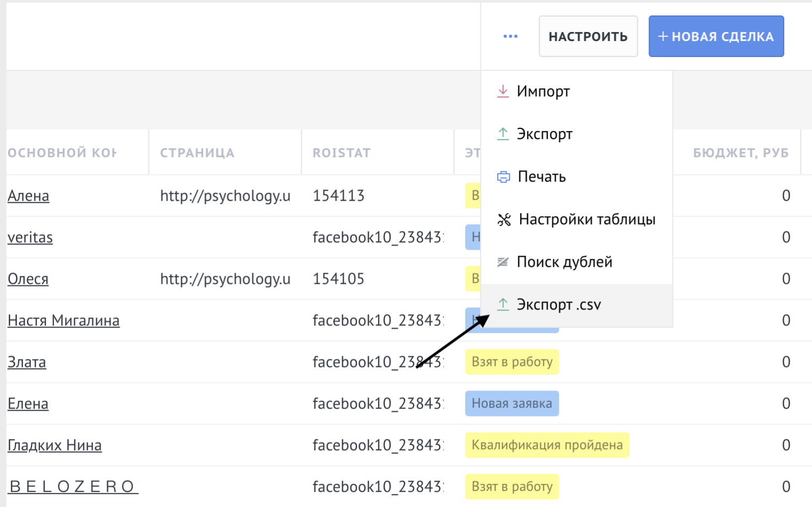Screen dimensions: 812x507
Task: Select Экспорт .csv menu entry
Action: (x=559, y=305)
